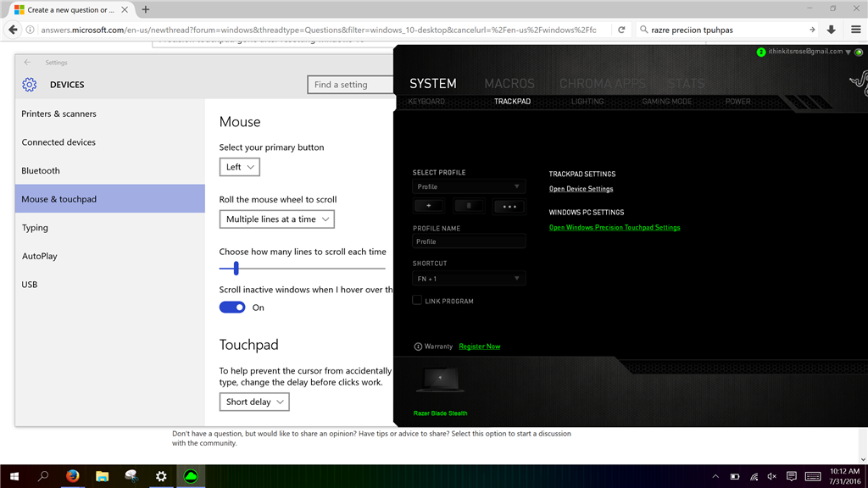Click the Find a setting search box
Viewport: 868px width, 488px height.
click(x=350, y=85)
